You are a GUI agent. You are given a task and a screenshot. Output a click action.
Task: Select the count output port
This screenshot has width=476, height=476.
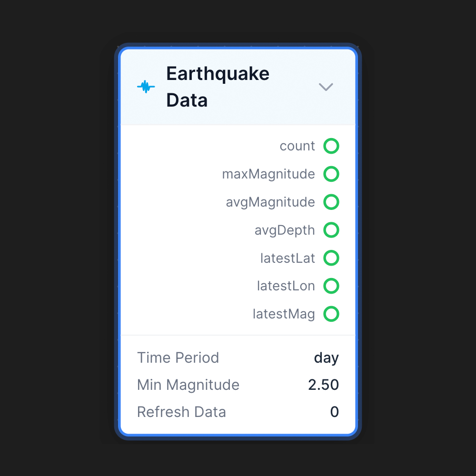pos(331,146)
